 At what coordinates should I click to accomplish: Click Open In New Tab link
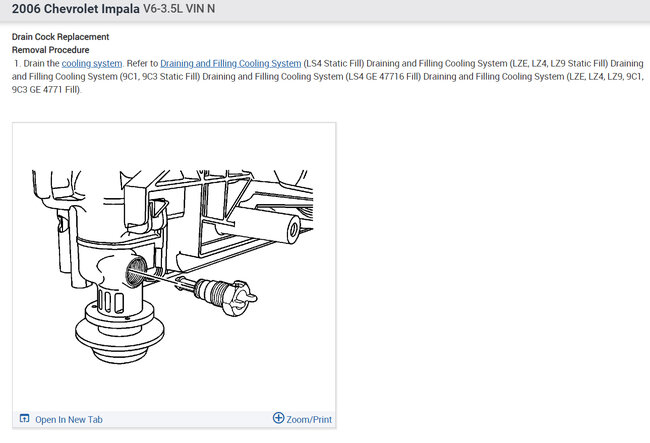click(x=69, y=419)
